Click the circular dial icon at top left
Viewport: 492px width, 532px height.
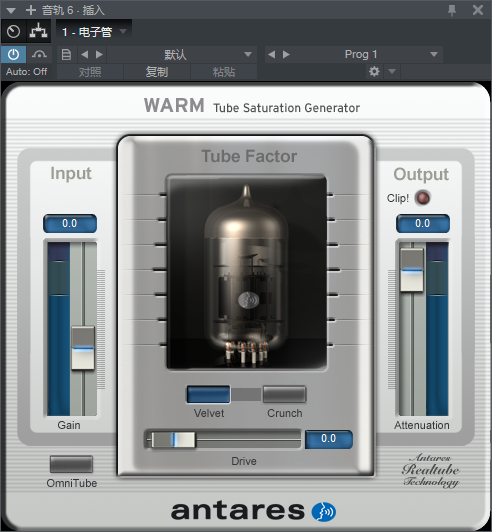14,31
